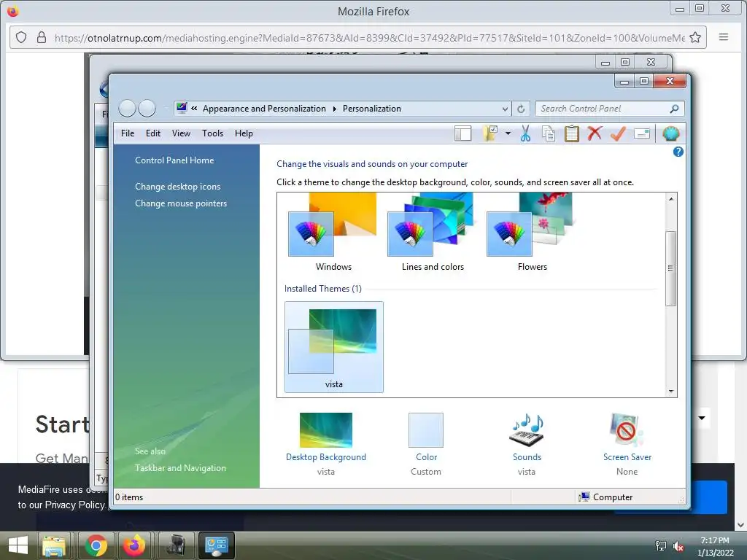Click the preview pane layout toolbar icon
Viewport: 747px width, 560px height.
462,134
